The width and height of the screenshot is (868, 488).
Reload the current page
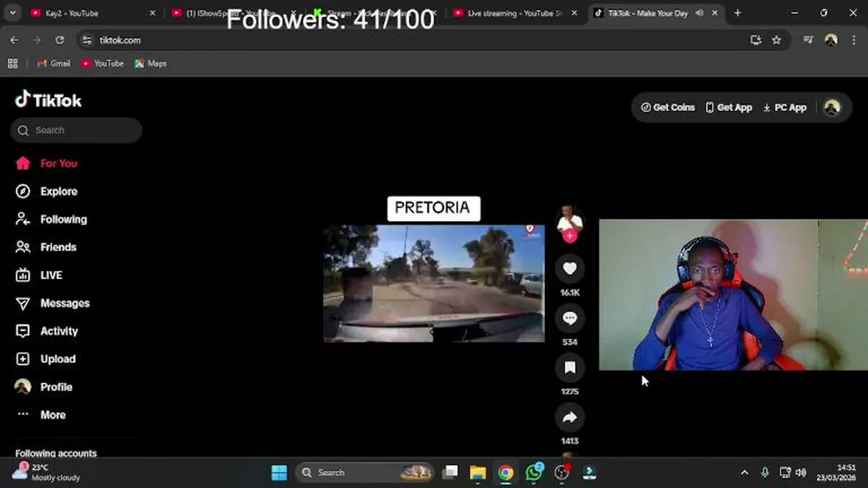60,40
